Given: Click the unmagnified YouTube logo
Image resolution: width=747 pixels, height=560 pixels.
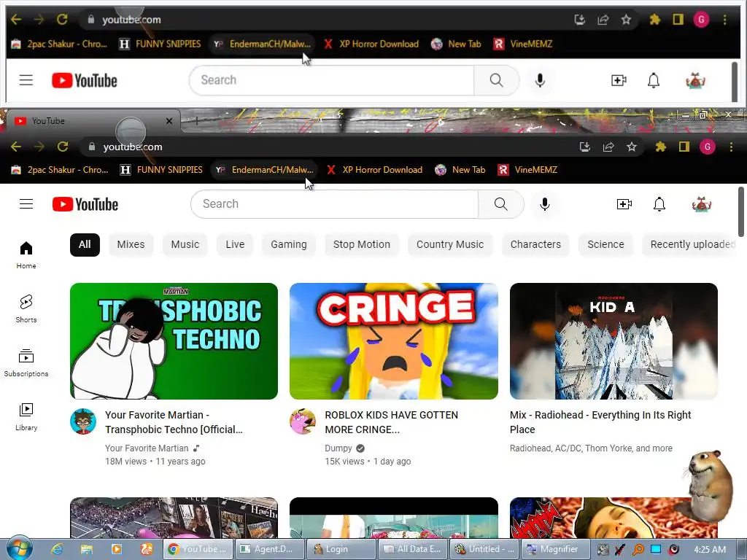Looking at the screenshot, I should coord(85,204).
